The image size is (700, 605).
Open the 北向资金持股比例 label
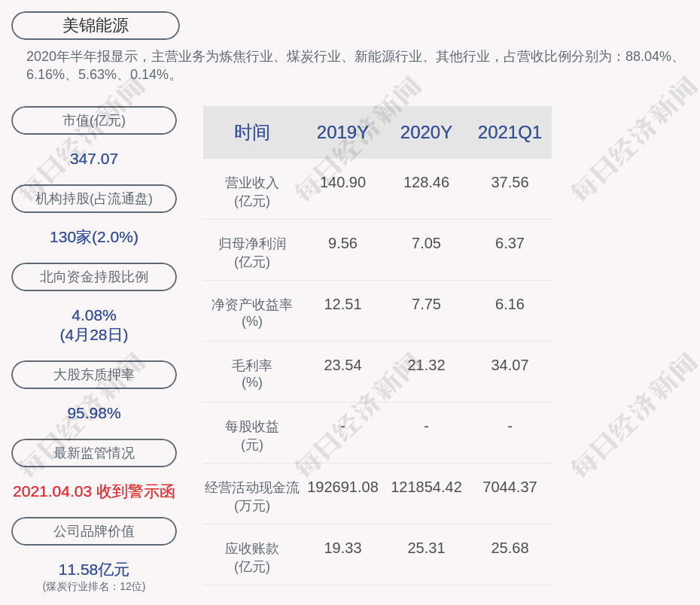pyautogui.click(x=94, y=277)
